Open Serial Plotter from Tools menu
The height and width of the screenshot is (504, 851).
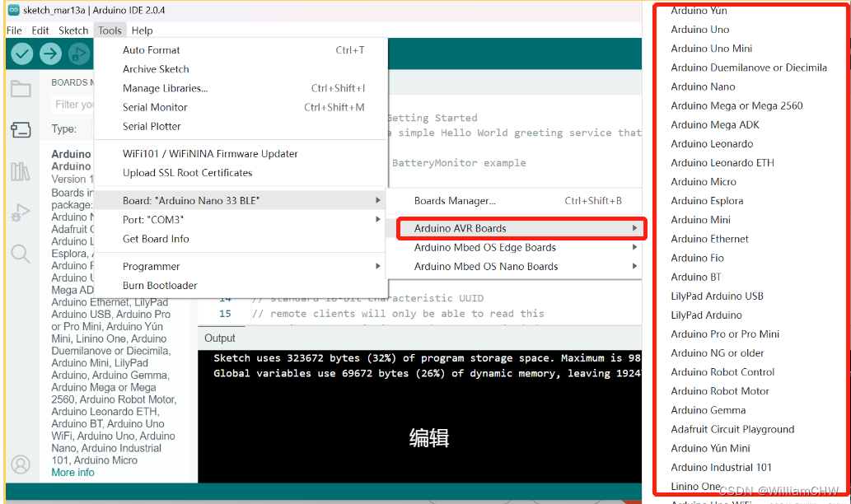[x=241, y=126]
